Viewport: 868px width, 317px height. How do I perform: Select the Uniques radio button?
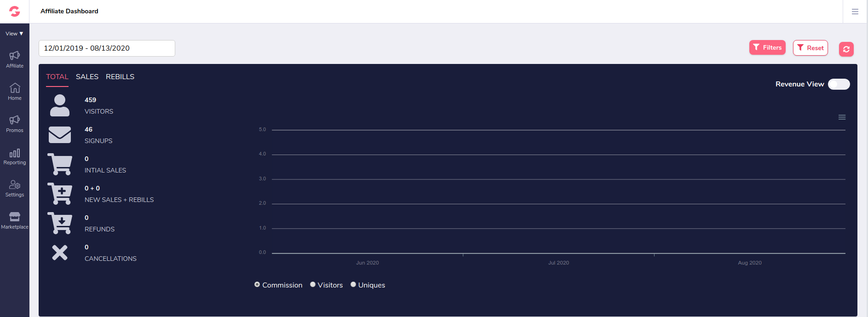(353, 285)
